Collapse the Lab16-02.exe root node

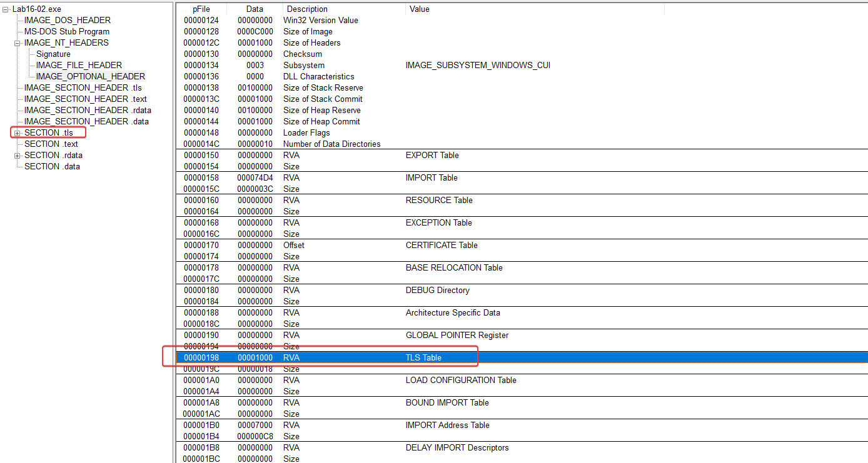tap(6, 9)
